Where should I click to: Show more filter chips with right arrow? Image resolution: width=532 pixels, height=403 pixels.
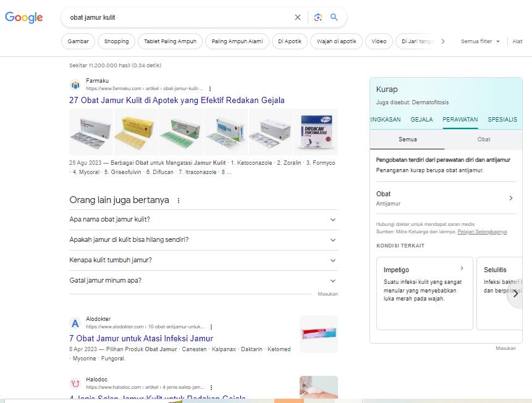click(443, 41)
